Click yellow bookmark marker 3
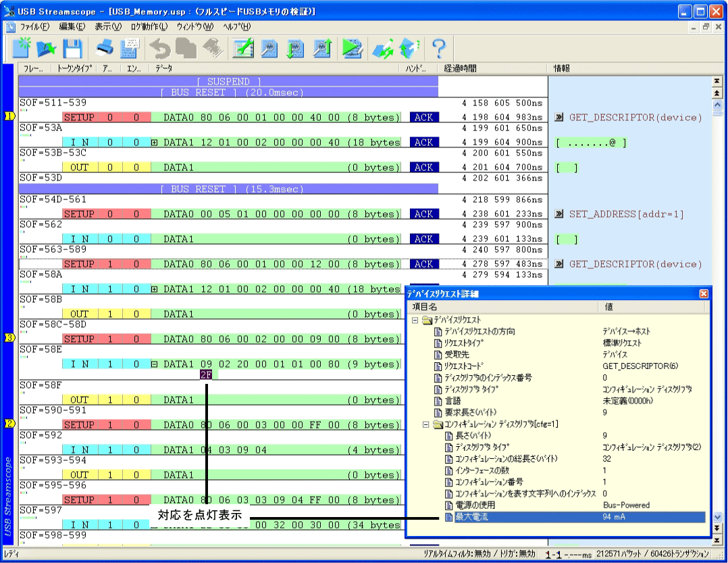The image size is (728, 563). tap(9, 338)
